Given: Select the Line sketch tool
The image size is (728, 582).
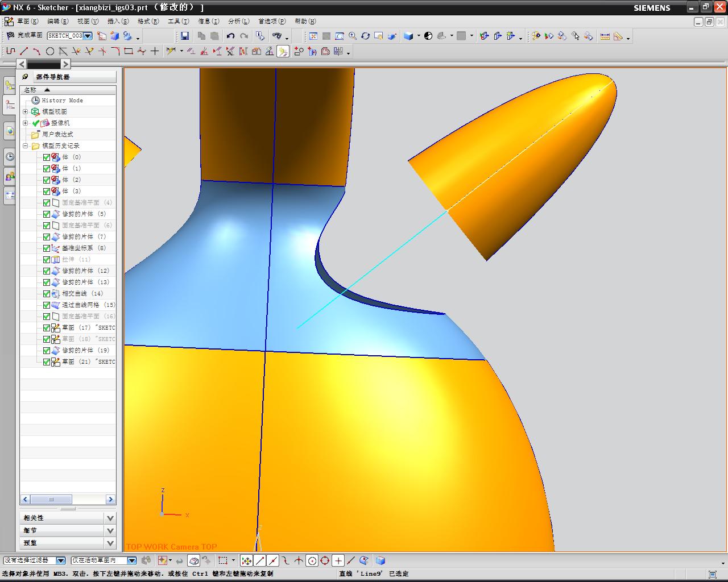Looking at the screenshot, I should coord(24,51).
